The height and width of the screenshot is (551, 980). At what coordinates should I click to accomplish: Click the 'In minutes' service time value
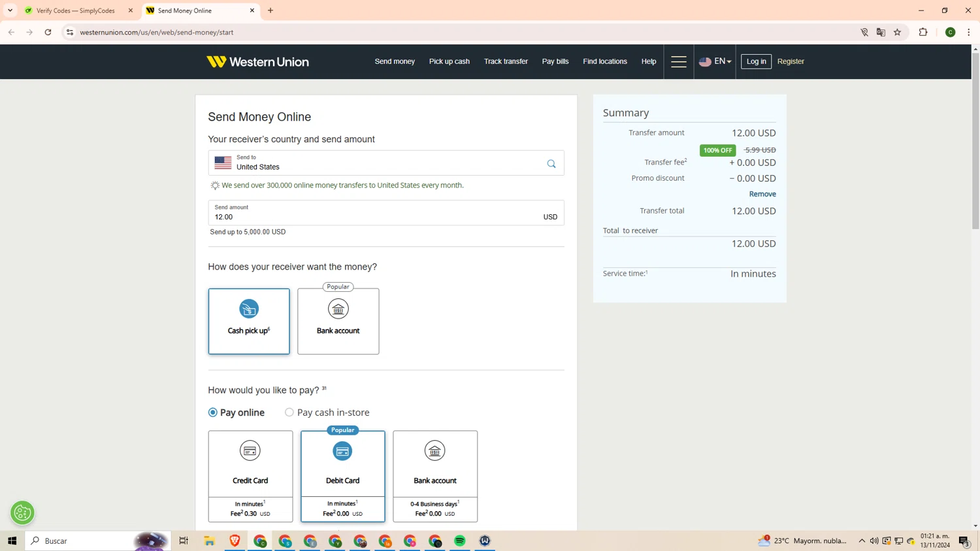point(753,274)
